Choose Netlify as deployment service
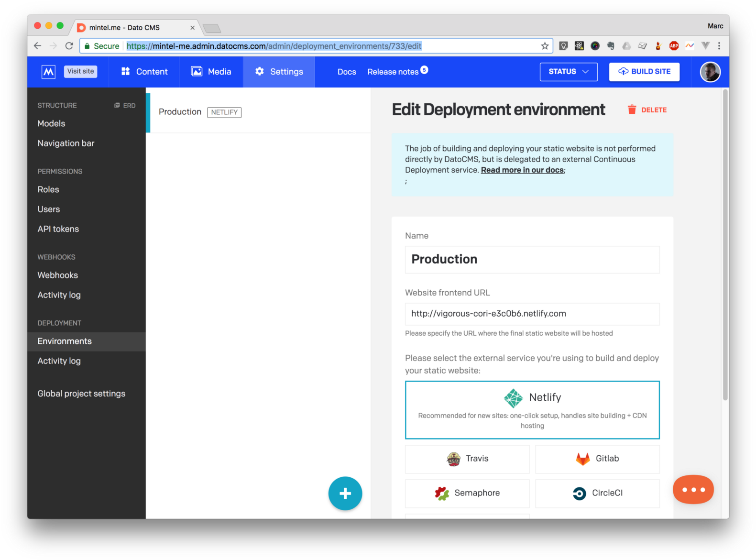This screenshot has height=560, width=756. pyautogui.click(x=532, y=410)
